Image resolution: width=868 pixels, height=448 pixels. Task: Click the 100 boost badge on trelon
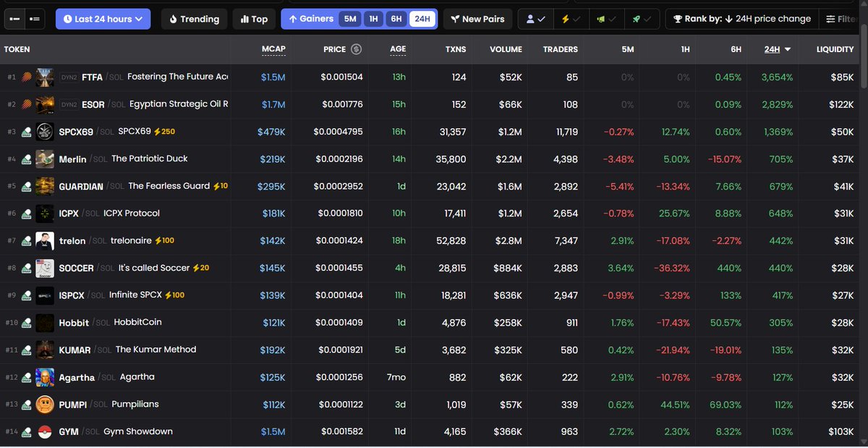(164, 240)
